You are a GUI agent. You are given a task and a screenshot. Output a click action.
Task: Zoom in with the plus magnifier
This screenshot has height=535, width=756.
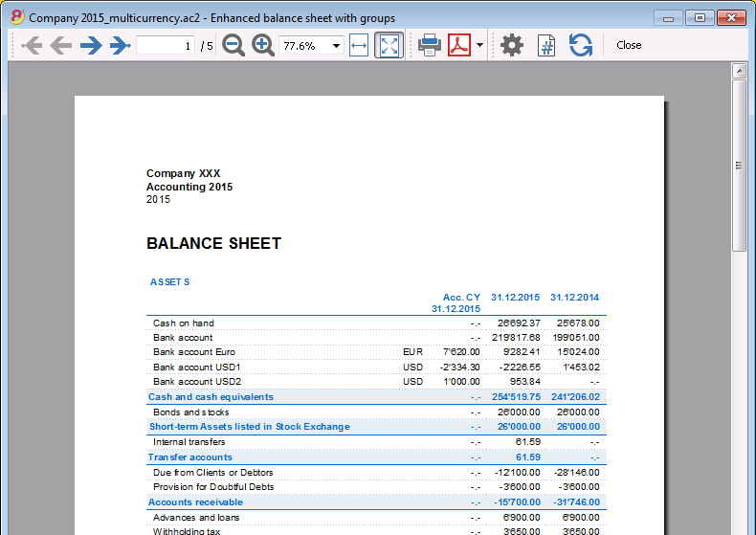click(263, 45)
